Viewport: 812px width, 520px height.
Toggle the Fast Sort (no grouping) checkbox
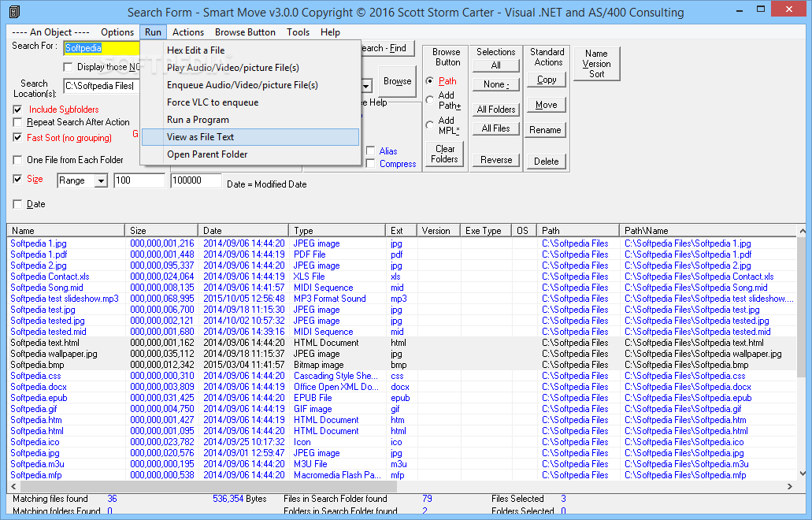pyautogui.click(x=17, y=138)
